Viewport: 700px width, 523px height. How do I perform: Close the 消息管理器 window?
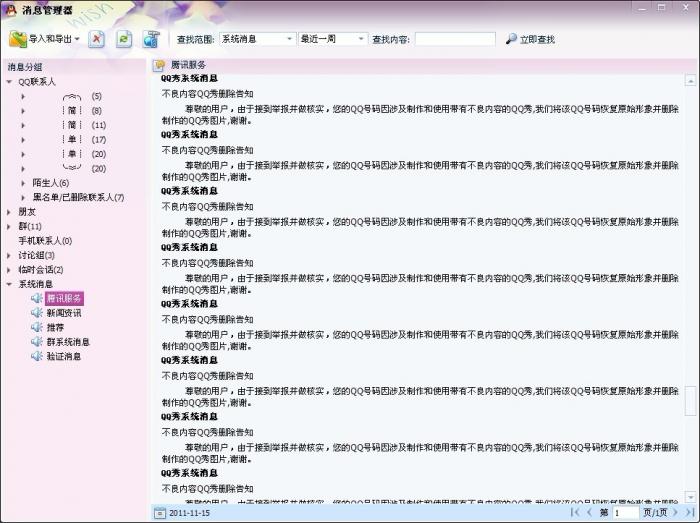tap(686, 8)
